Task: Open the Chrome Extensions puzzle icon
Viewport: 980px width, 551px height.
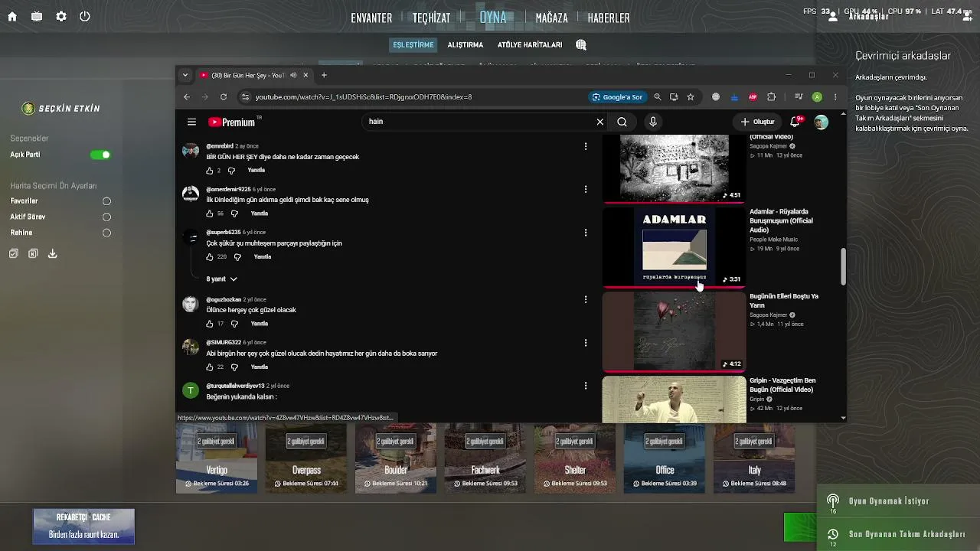Action: click(771, 97)
